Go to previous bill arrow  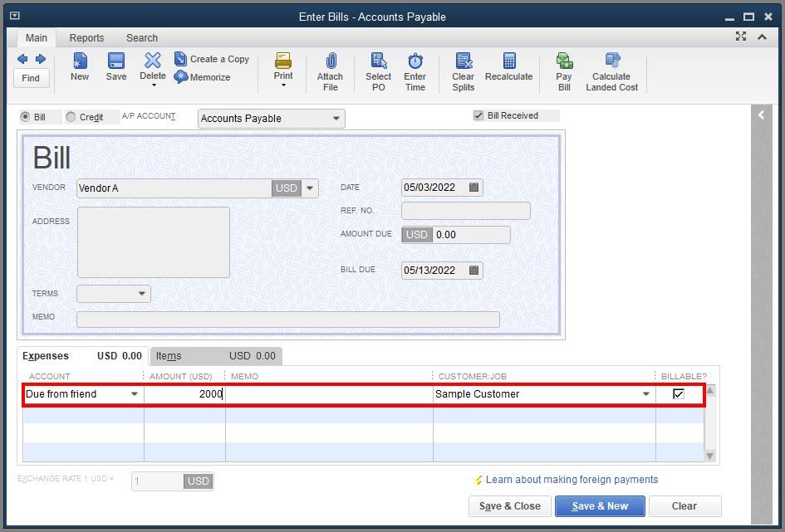[x=22, y=59]
